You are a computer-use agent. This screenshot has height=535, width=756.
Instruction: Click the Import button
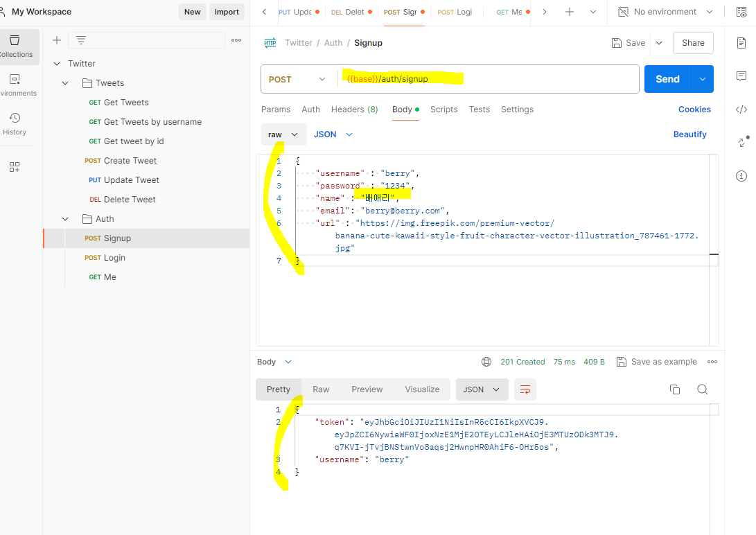[227, 12]
